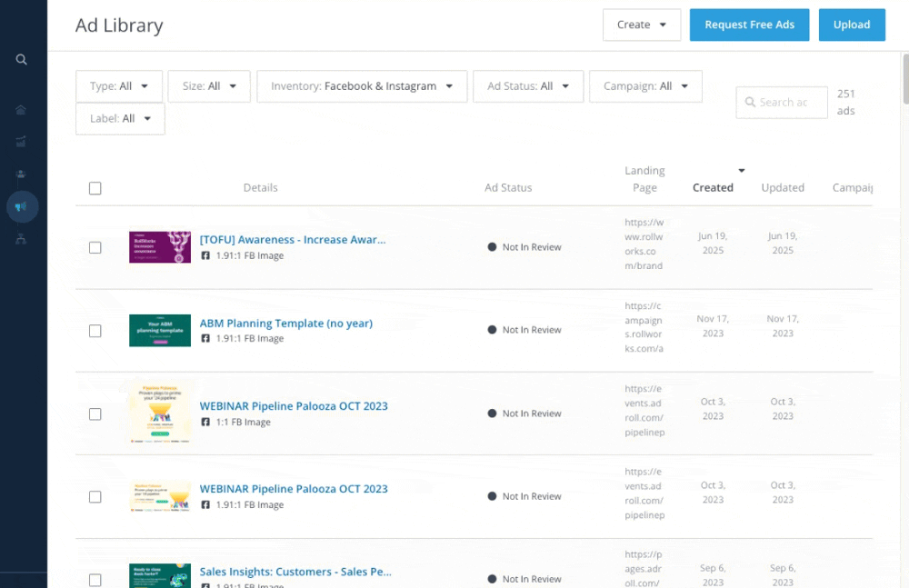909x588 pixels.
Task: Select the megaphone ads icon in sidebar
Action: (22, 207)
